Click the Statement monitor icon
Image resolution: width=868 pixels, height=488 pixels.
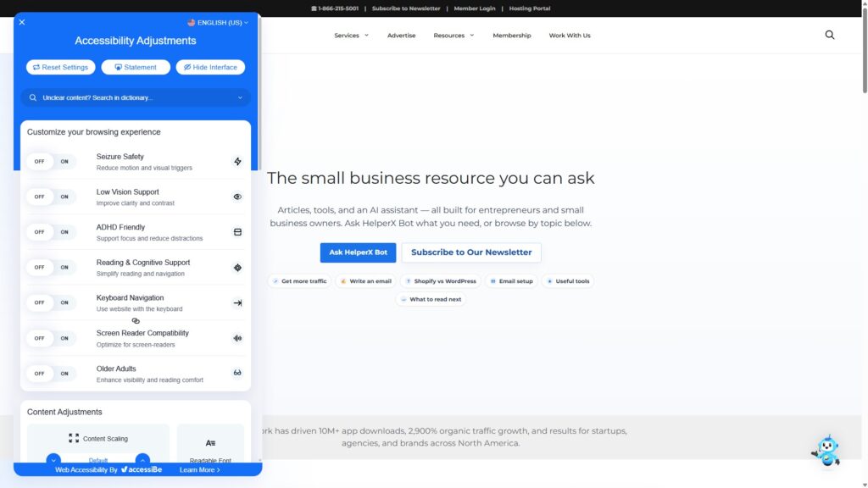[118, 67]
